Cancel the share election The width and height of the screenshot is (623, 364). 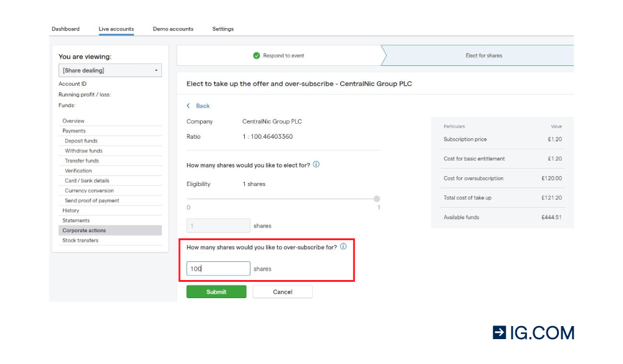[x=282, y=292]
